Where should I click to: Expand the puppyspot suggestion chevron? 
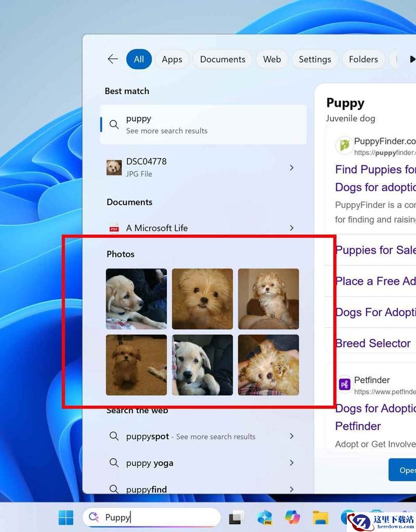coord(291,436)
